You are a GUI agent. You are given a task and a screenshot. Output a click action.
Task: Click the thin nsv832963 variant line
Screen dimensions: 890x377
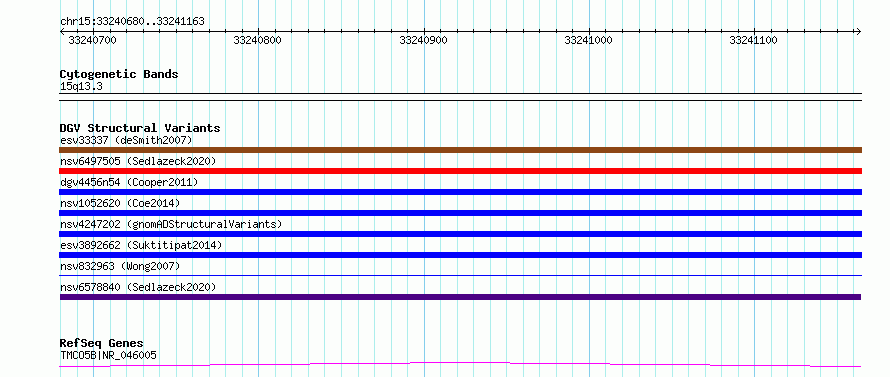point(460,276)
